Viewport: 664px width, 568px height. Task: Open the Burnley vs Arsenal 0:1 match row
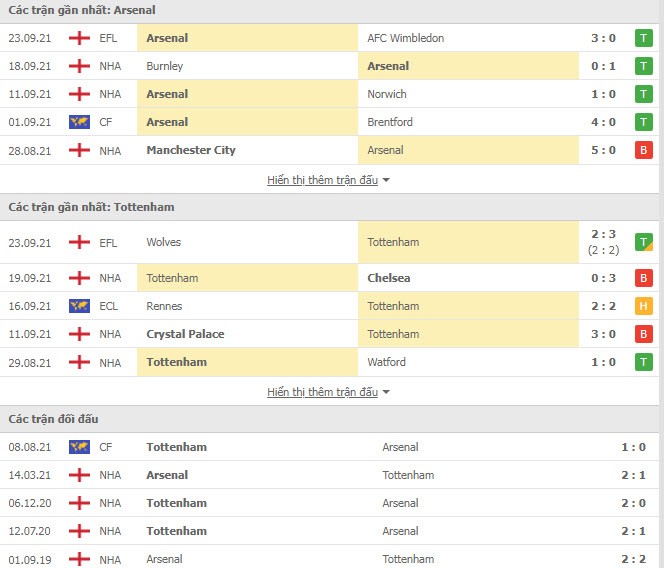[x=330, y=66]
